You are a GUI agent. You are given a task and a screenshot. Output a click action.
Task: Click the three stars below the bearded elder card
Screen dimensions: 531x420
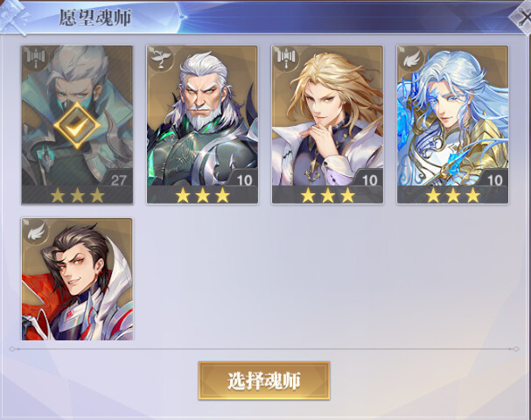[202, 195]
